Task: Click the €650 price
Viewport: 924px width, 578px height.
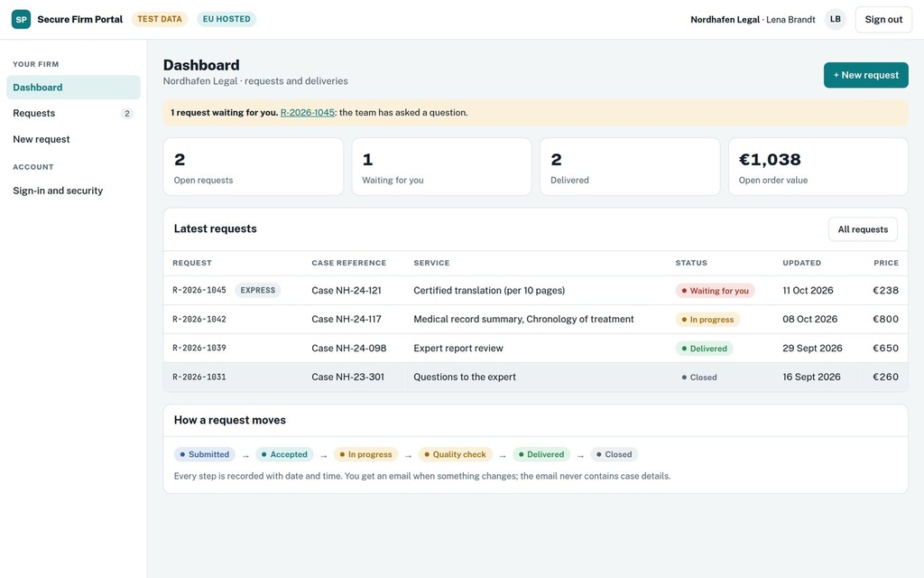Action: (885, 348)
